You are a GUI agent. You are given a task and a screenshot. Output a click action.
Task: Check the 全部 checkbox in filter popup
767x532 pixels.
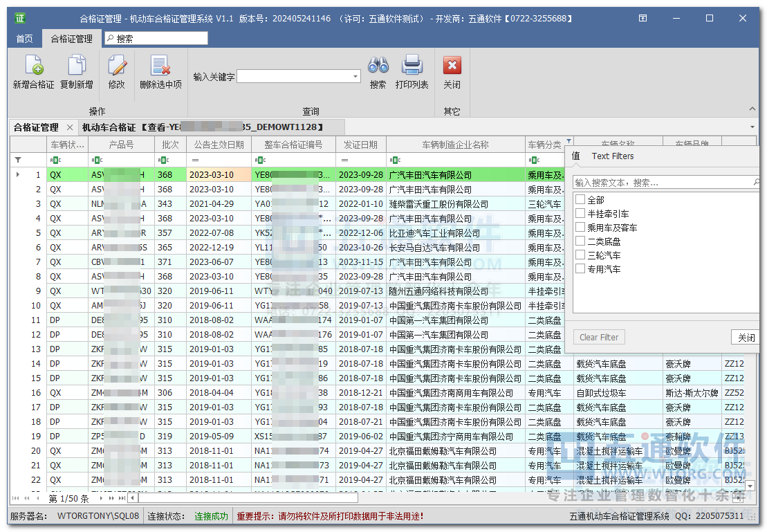(x=580, y=200)
